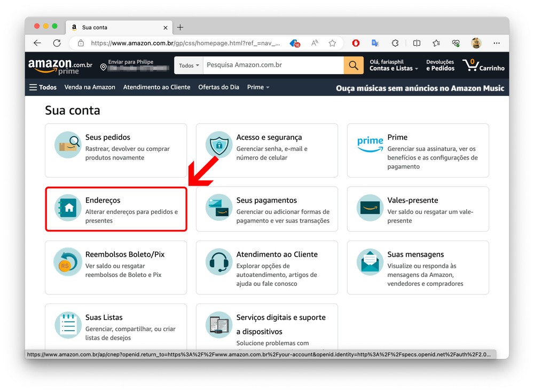Image resolution: width=534 pixels, height=392 pixels.
Task: Open Devoluções e Pedidos link
Action: pos(440,65)
